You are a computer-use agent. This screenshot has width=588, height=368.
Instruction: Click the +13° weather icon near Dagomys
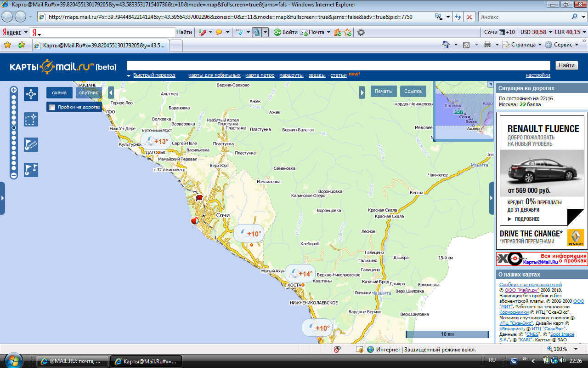coord(155,142)
